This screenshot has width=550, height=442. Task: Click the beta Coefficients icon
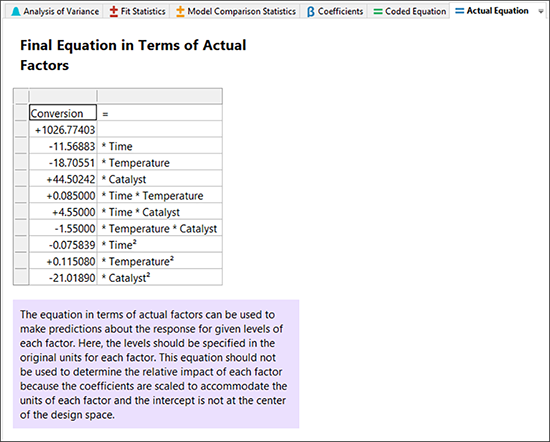click(x=310, y=12)
